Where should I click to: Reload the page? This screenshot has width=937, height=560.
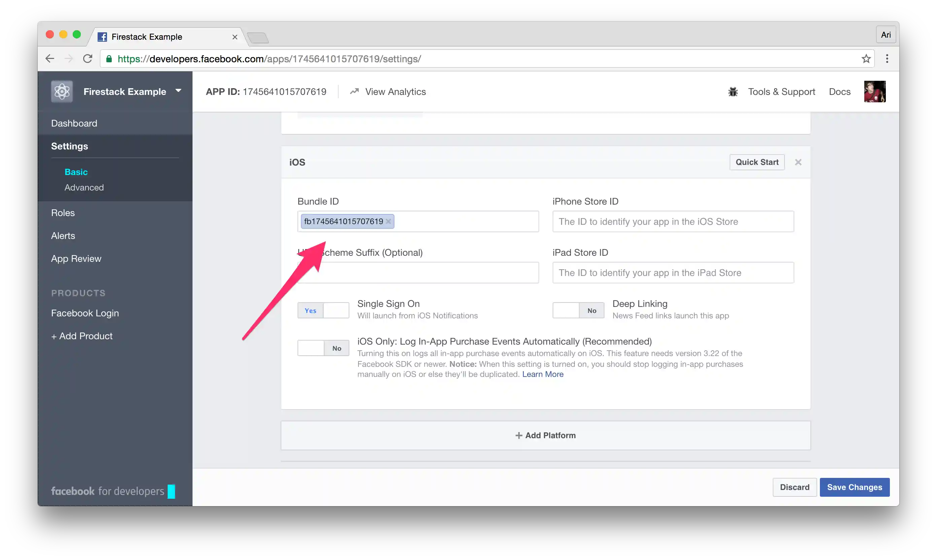pos(88,59)
